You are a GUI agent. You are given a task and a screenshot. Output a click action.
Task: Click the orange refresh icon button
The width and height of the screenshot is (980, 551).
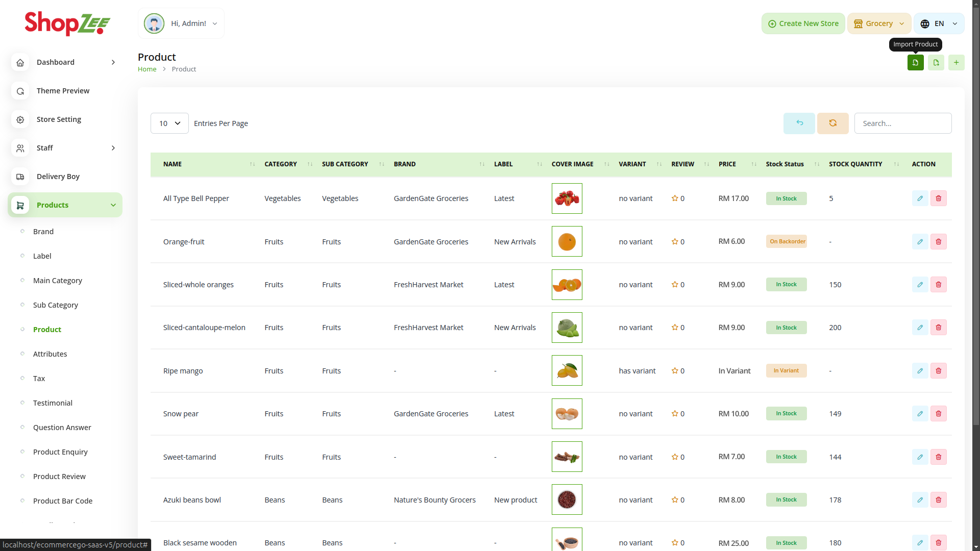[x=832, y=123]
